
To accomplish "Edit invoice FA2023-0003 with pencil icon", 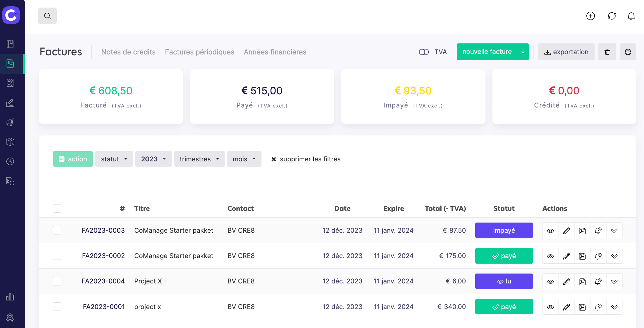I will [x=566, y=231].
